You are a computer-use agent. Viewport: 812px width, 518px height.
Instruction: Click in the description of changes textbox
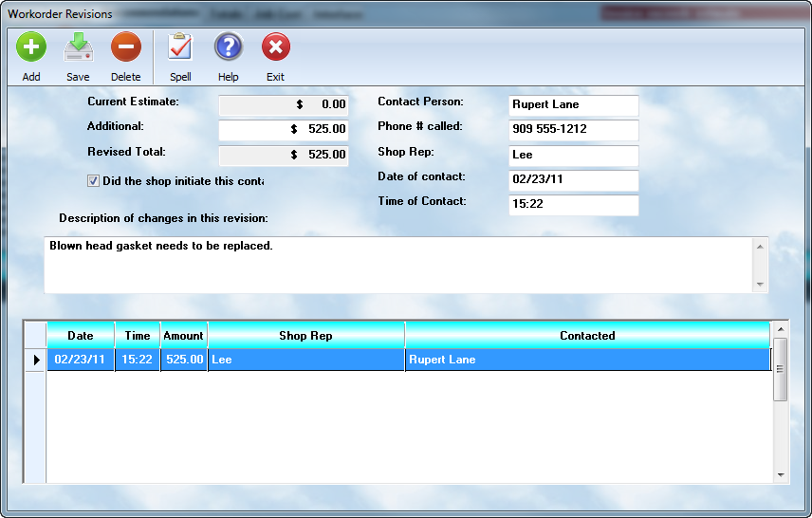point(398,265)
